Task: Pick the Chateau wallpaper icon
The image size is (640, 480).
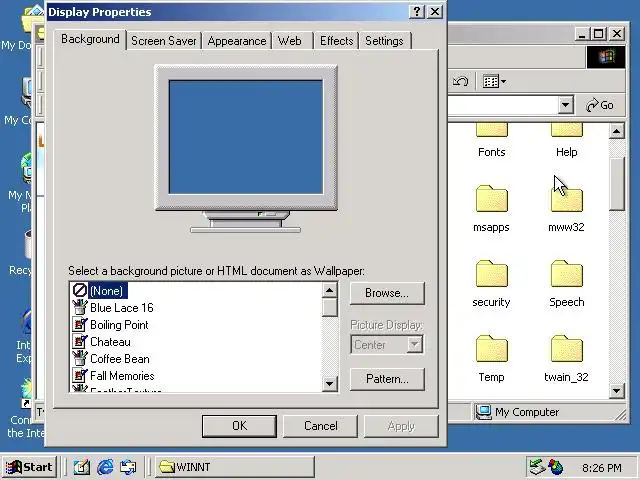Action: click(80, 342)
